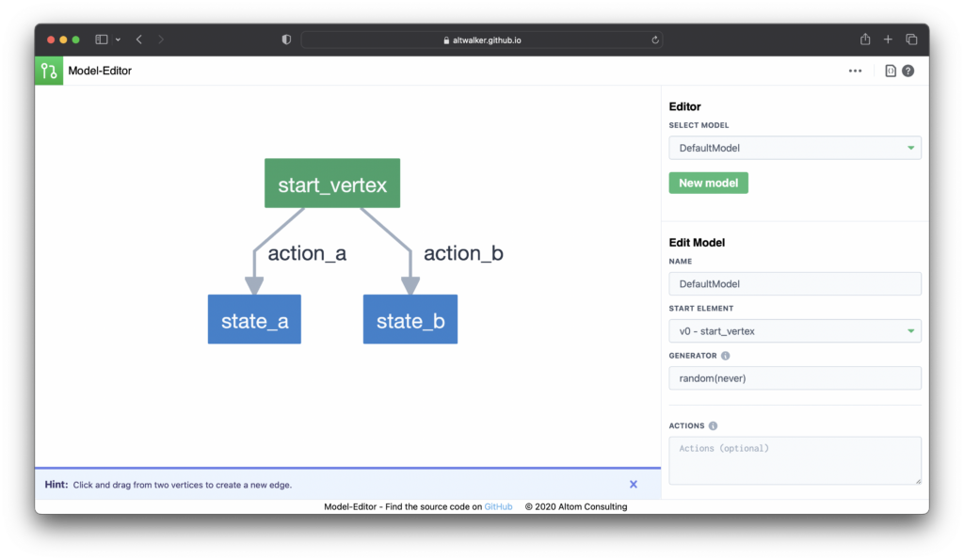Image resolution: width=964 pixels, height=560 pixels.
Task: Toggle the Safari sidebar
Action: tap(102, 40)
